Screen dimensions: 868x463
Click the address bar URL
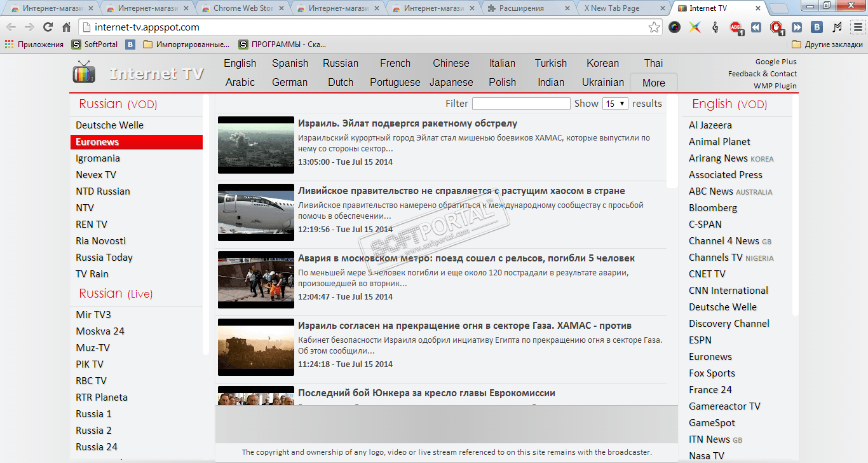coord(147,27)
